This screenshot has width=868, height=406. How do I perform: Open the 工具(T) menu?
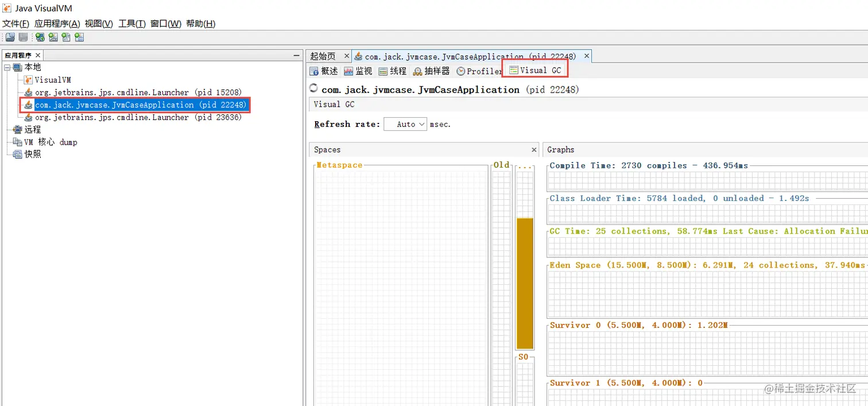click(x=132, y=24)
